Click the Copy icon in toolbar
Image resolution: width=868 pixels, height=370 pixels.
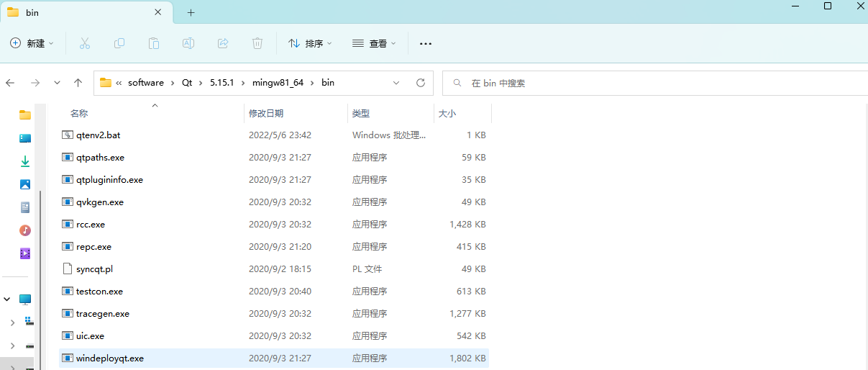119,43
